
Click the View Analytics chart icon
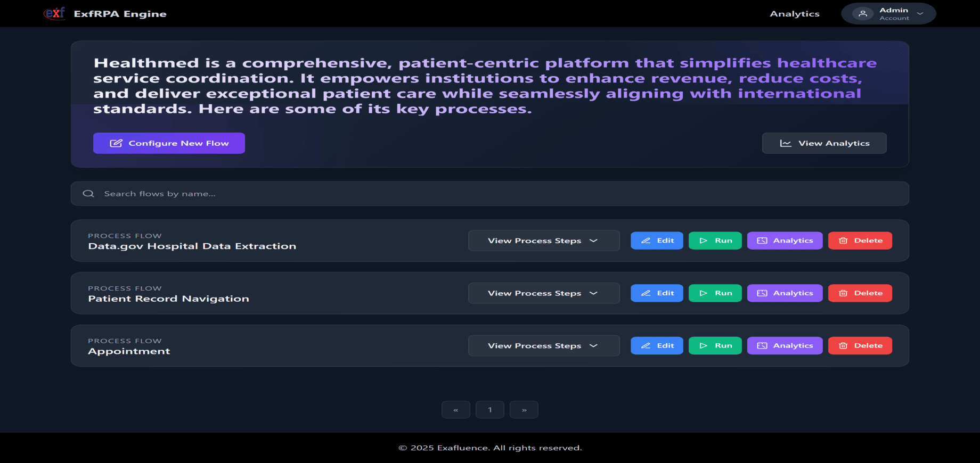tap(786, 143)
